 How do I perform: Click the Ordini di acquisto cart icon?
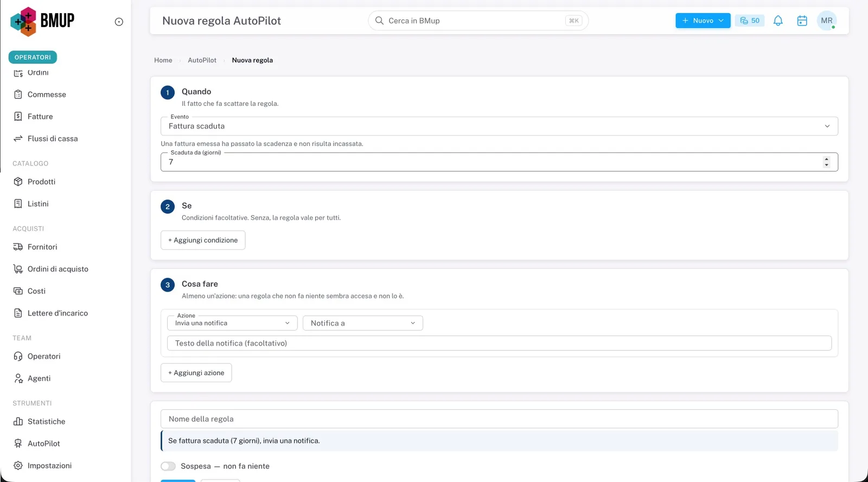click(18, 269)
